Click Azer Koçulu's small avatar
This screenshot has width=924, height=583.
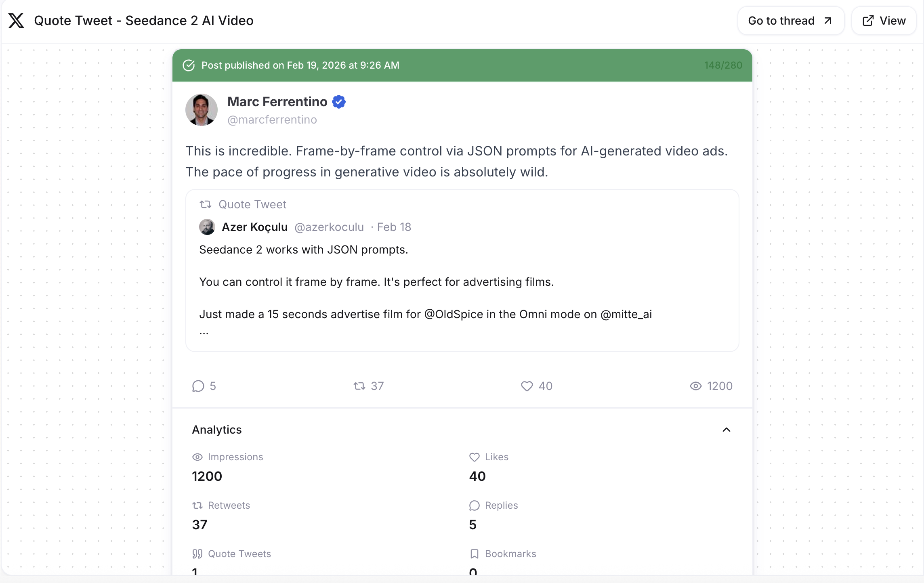pos(207,227)
